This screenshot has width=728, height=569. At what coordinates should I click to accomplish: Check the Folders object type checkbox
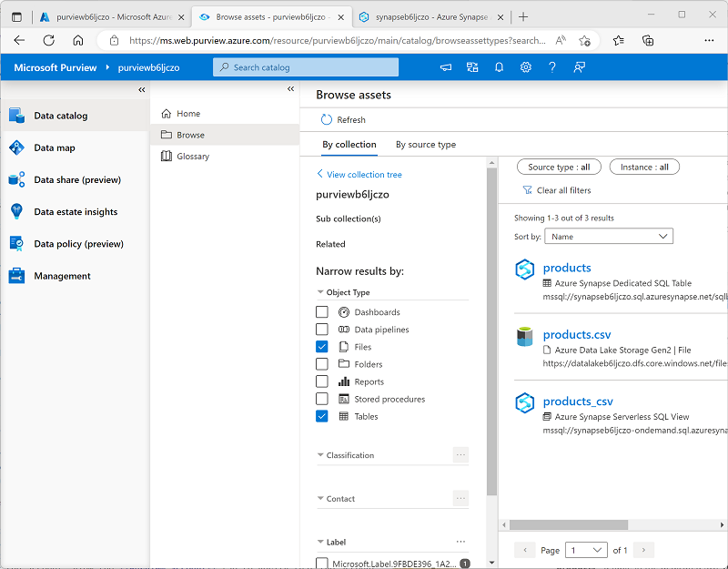coord(322,364)
